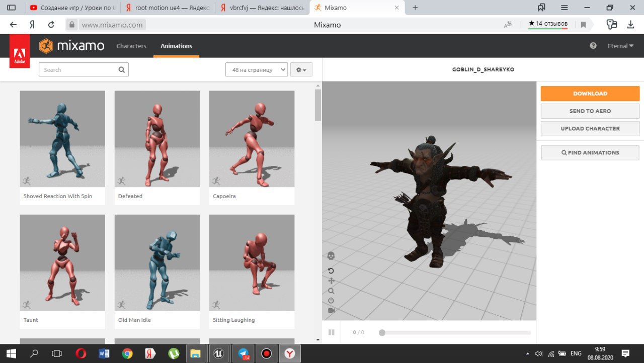Open the Windows notification center
This screenshot has height=363, width=644.
pos(625,353)
